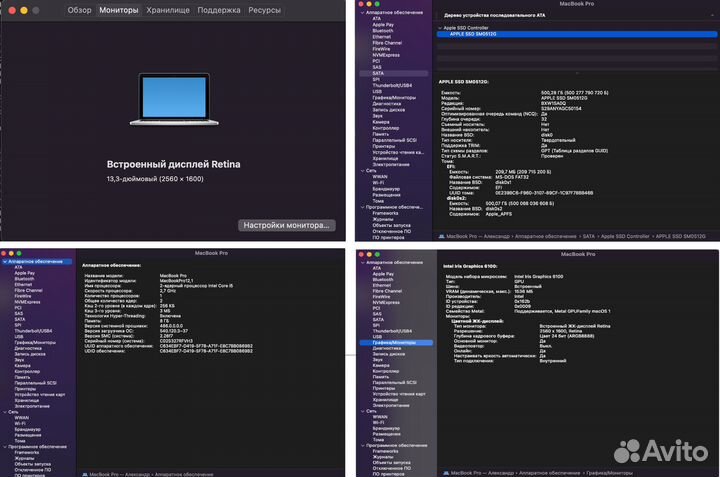Screen dimensions: 720x477
Task: Select WWAN in hardware overview window sidebar
Action: click(x=22, y=418)
